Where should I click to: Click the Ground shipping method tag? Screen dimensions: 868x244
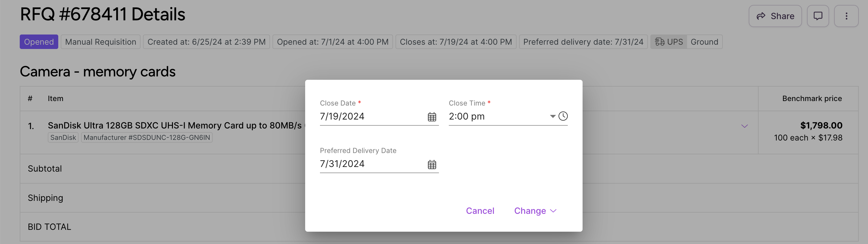[x=704, y=42]
